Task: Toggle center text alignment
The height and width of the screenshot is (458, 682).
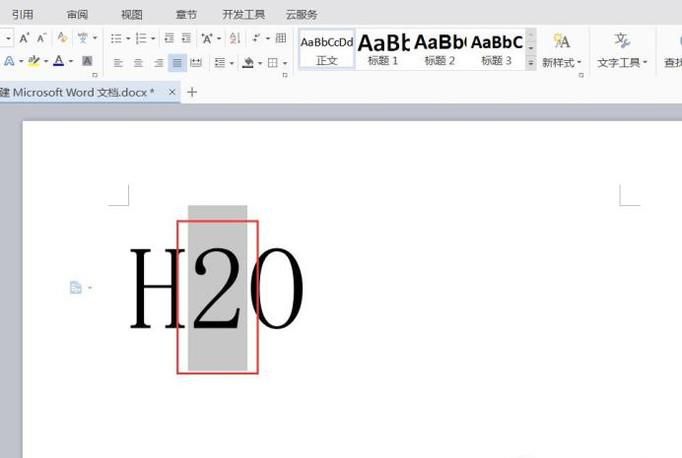Action: [138, 62]
